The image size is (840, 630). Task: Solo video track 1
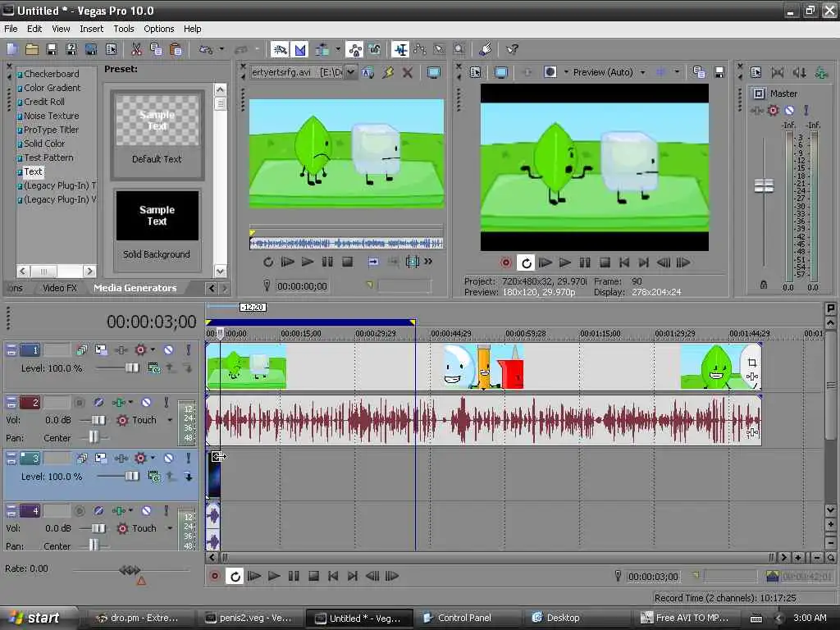point(188,350)
